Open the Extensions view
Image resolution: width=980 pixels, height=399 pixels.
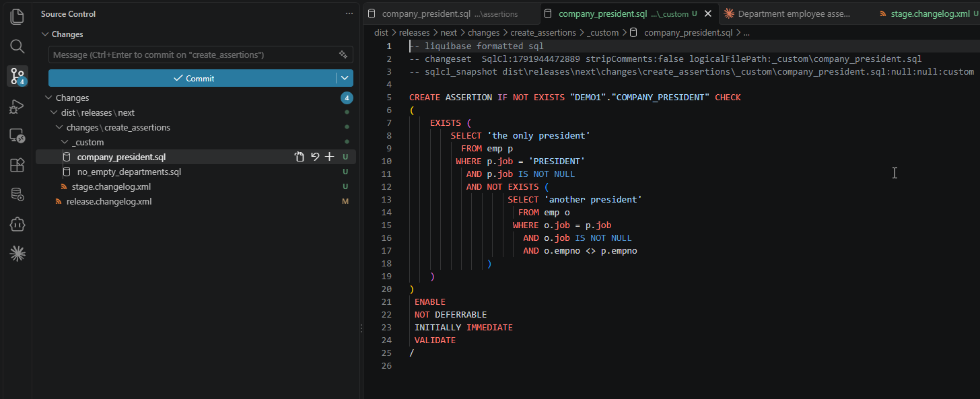click(17, 165)
